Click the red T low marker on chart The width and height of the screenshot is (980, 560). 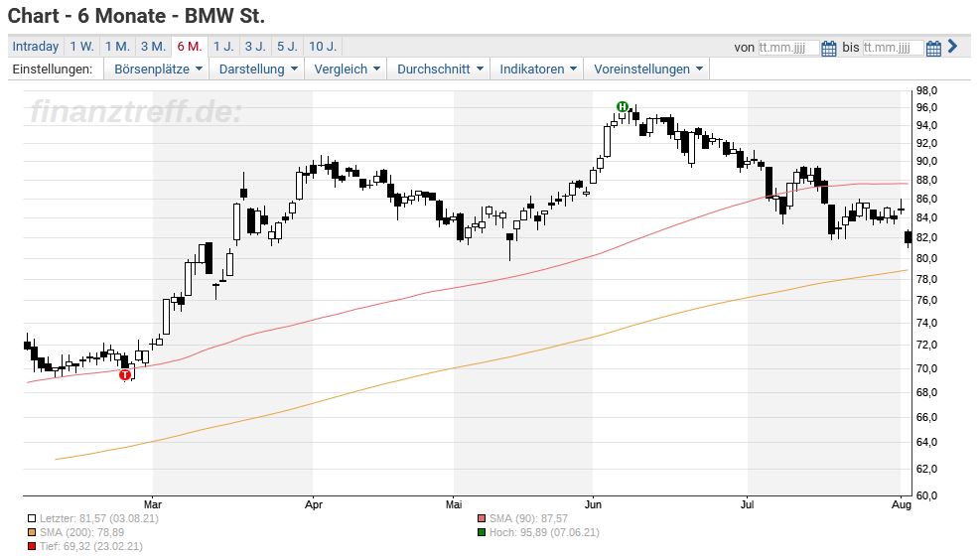(126, 375)
